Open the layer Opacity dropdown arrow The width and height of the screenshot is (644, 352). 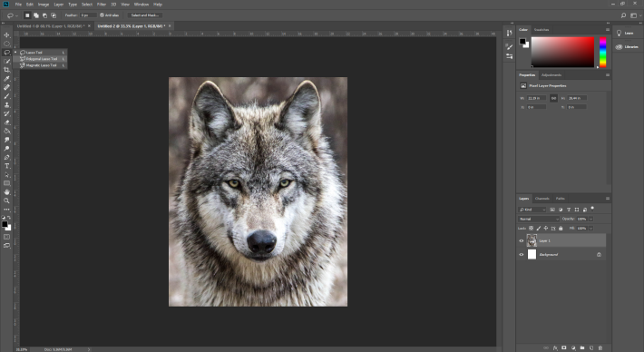tap(591, 219)
